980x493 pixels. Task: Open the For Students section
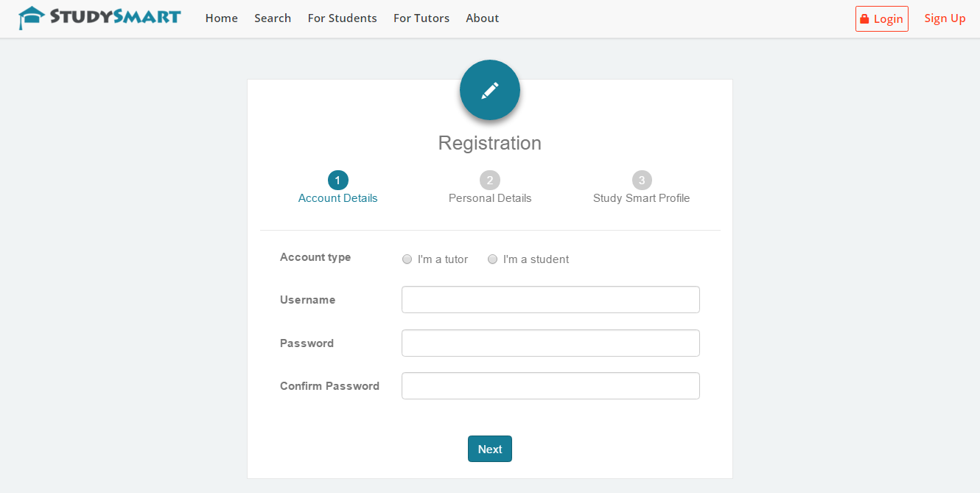(x=342, y=18)
